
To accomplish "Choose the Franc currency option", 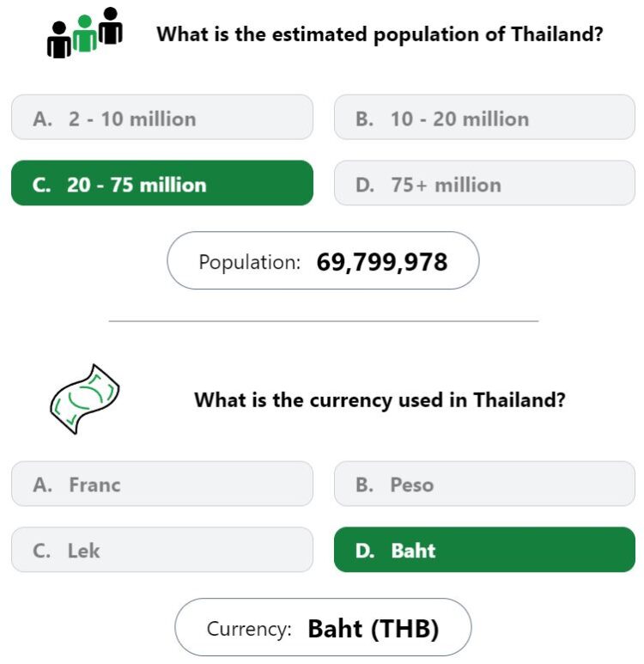I will [x=162, y=484].
